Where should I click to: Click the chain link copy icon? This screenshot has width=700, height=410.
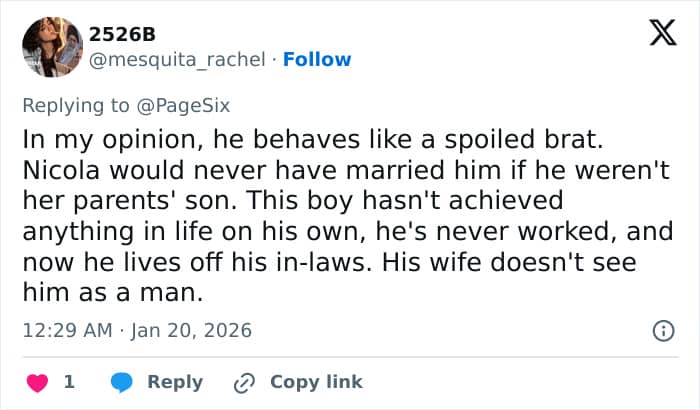[x=244, y=382]
